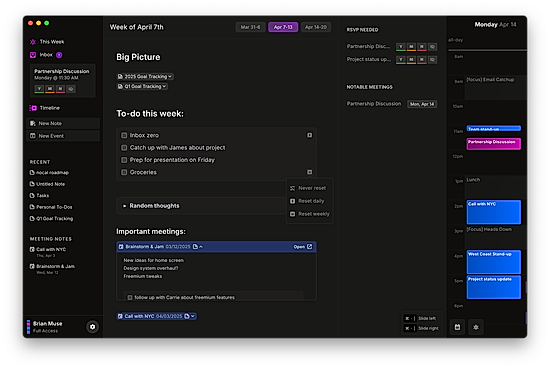Click note icon in Brainstorm & Jam header
Viewport: 550px width, 368px height.
point(195,247)
